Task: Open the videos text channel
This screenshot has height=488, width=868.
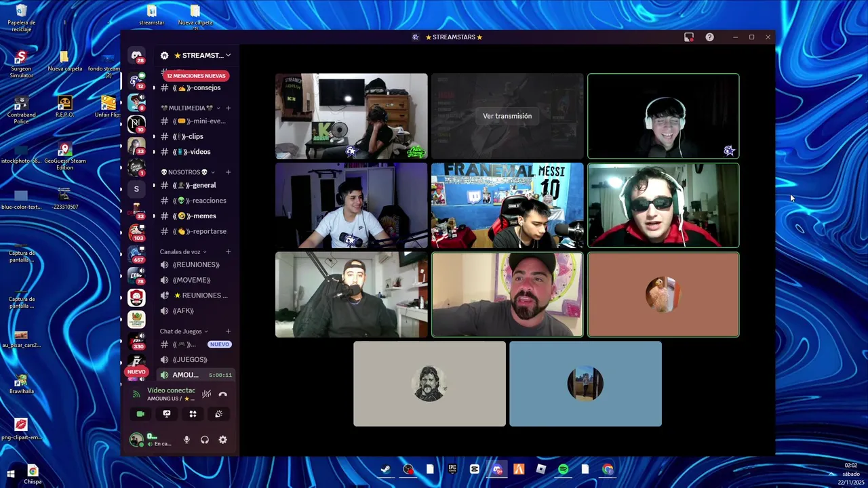Action: tap(195, 152)
